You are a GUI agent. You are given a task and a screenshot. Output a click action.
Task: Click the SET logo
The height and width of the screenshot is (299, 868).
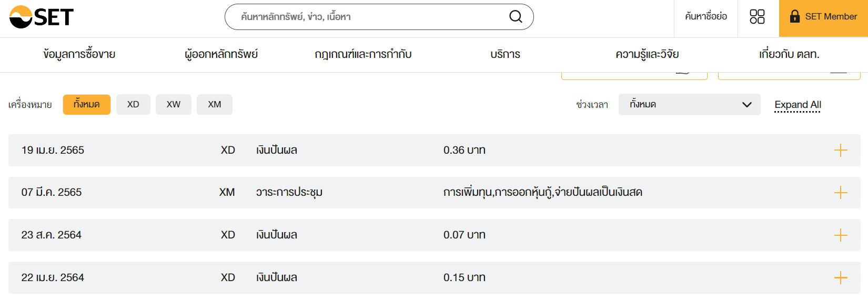(x=42, y=17)
